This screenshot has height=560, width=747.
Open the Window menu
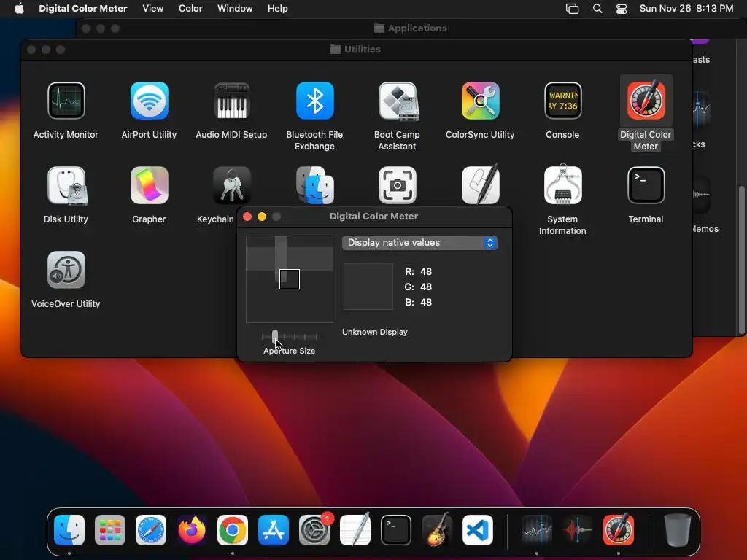(235, 9)
